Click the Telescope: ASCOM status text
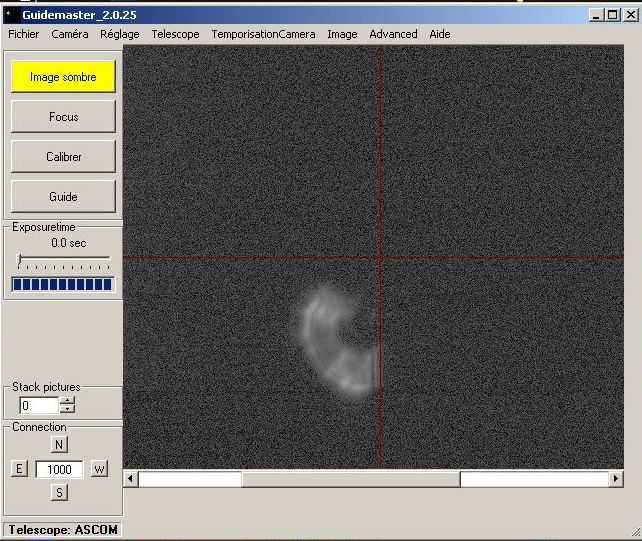 coord(63,530)
